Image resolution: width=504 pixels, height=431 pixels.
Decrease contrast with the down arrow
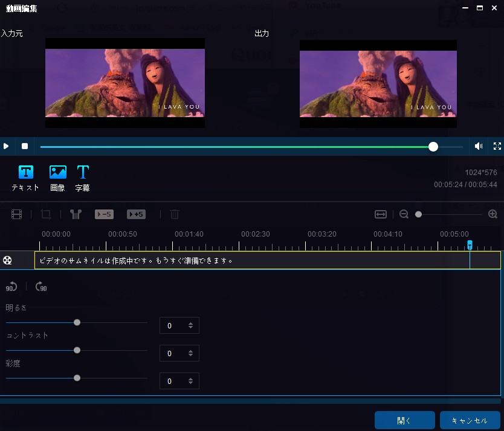tap(190, 355)
